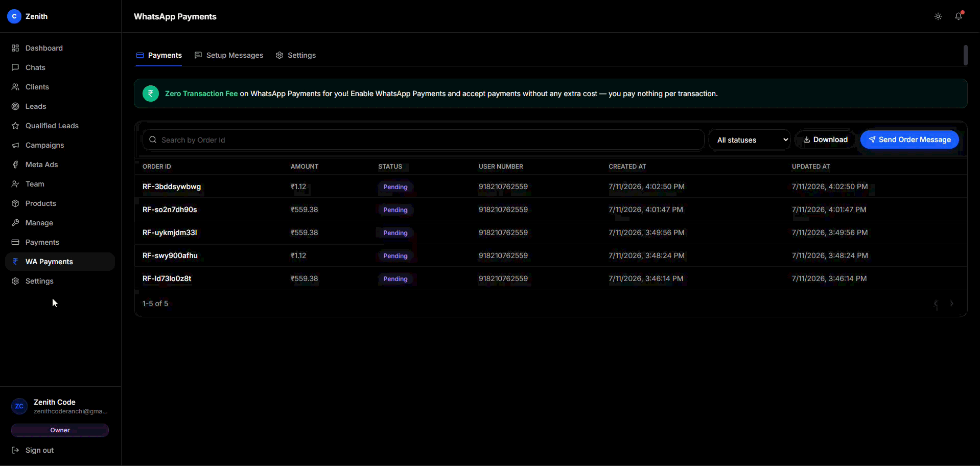
Task: Click the WA Payments rupee icon
Action: point(15,262)
